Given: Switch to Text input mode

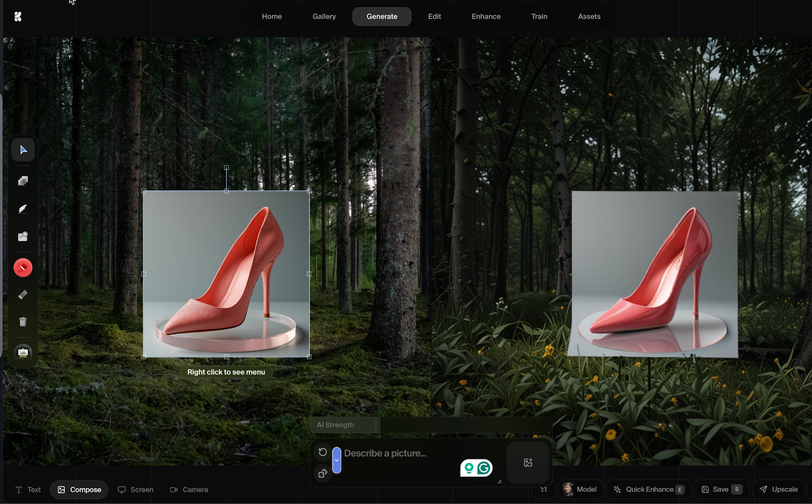Looking at the screenshot, I should (28, 490).
